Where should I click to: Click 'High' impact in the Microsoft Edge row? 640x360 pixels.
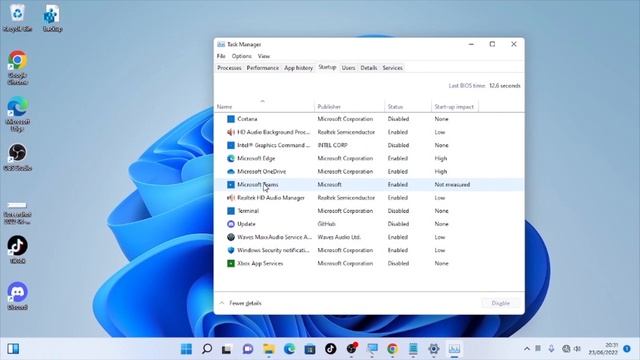click(x=441, y=158)
